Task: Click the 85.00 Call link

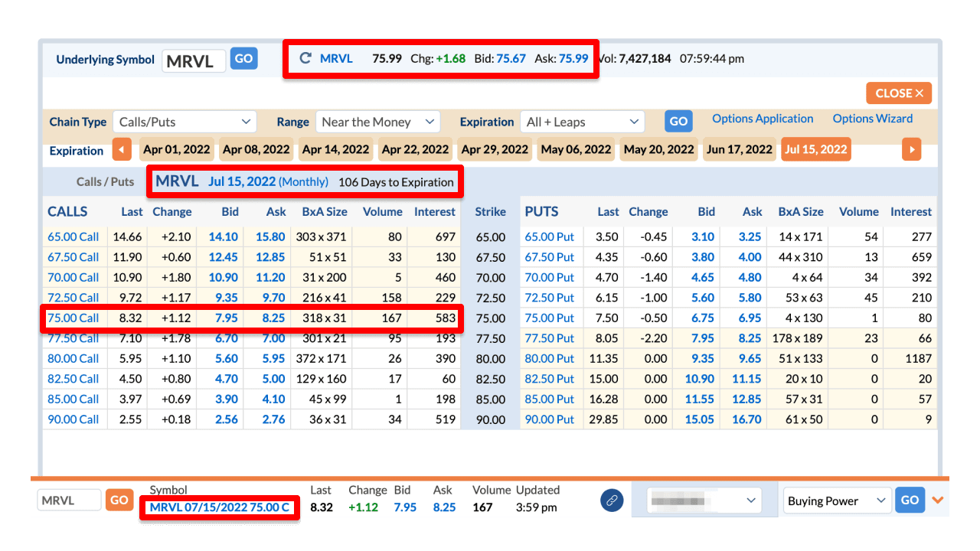Action: click(73, 399)
